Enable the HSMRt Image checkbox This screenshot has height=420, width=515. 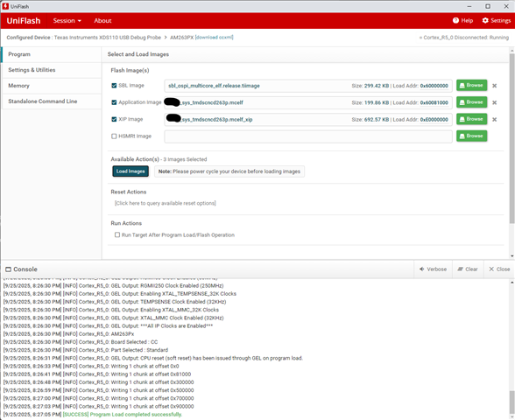(114, 136)
